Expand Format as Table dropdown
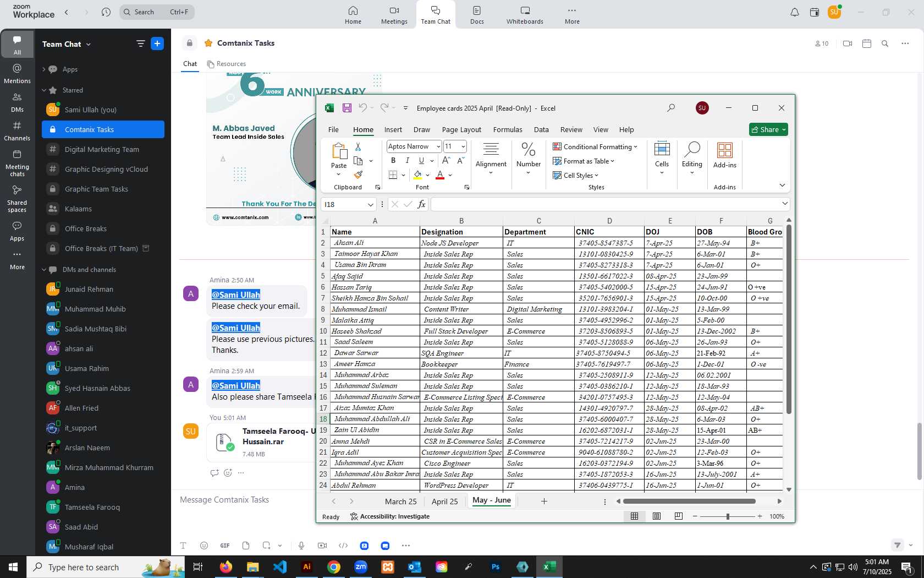924x578 pixels. 612,161
